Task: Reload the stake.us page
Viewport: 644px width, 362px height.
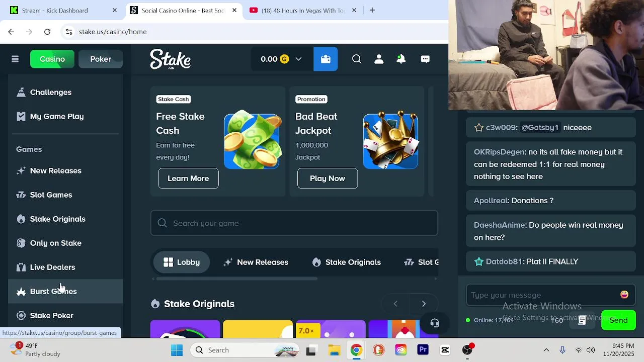Action: click(47, 32)
